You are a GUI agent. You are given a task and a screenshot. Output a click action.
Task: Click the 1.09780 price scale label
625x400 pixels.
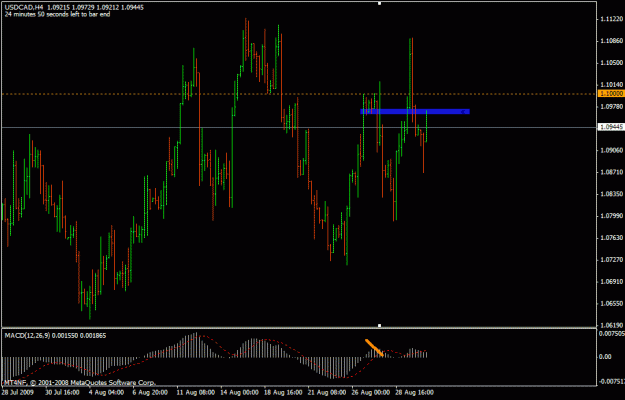click(x=611, y=106)
